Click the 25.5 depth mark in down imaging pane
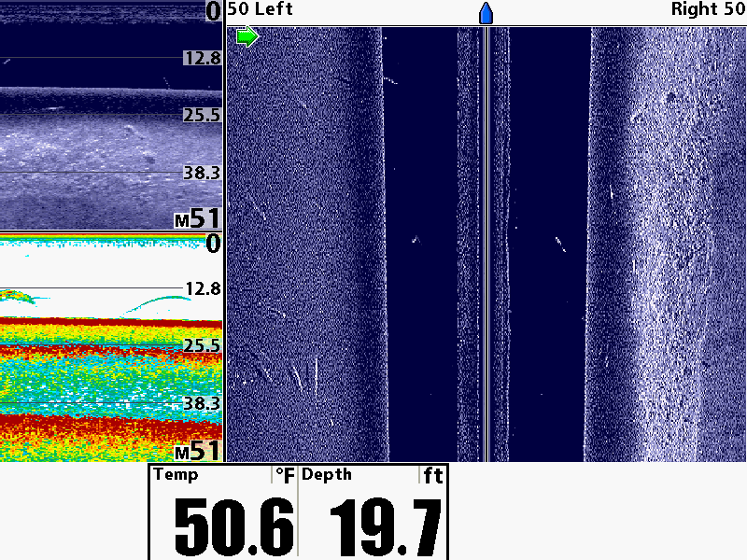The height and width of the screenshot is (560, 747). (203, 115)
